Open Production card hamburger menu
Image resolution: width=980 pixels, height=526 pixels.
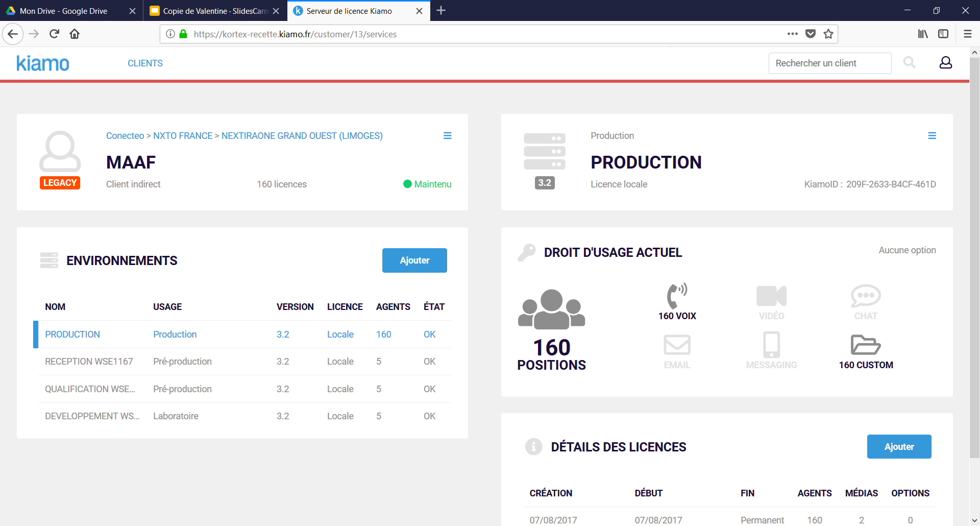[932, 136]
